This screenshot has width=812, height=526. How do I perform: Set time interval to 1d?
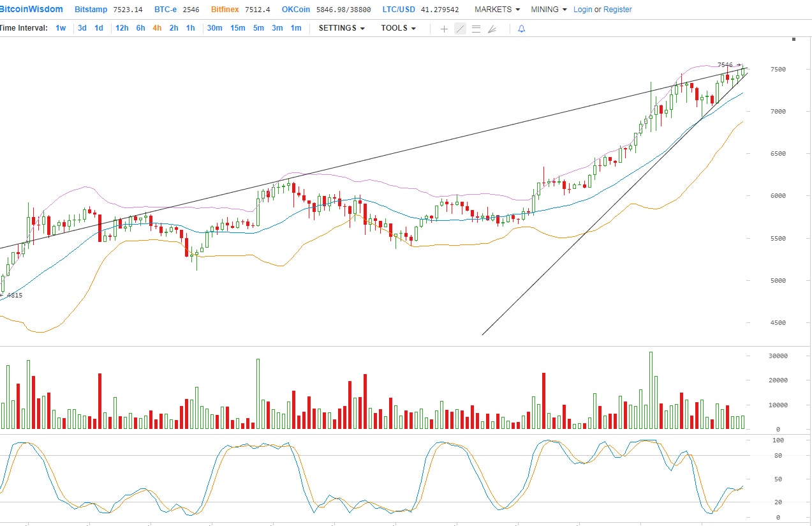coord(99,28)
